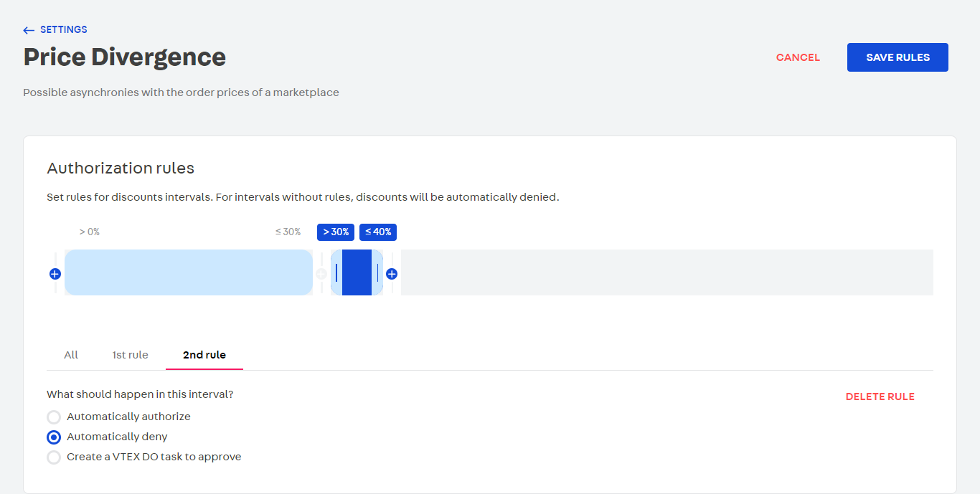980x494 pixels.
Task: Click the right handle of the second interval
Action: click(x=378, y=273)
